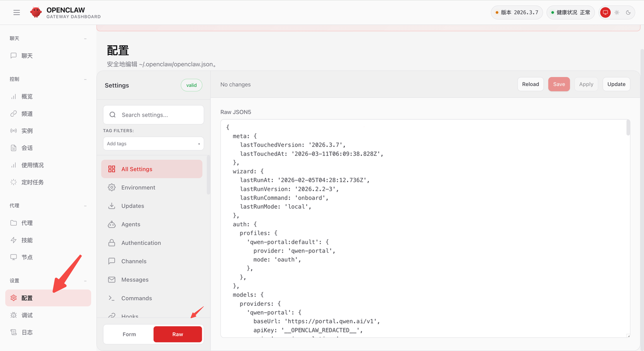The height and width of the screenshot is (351, 644).
Task: Select the system theme monitor icon
Action: pos(605,13)
